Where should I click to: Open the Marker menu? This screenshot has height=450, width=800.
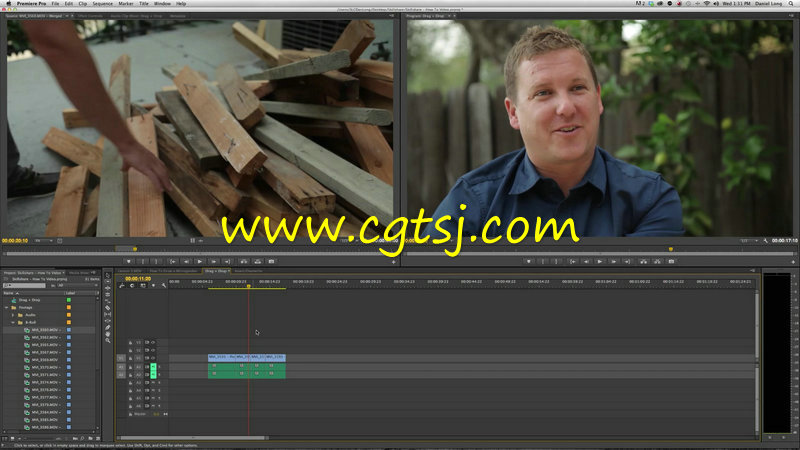[126, 4]
